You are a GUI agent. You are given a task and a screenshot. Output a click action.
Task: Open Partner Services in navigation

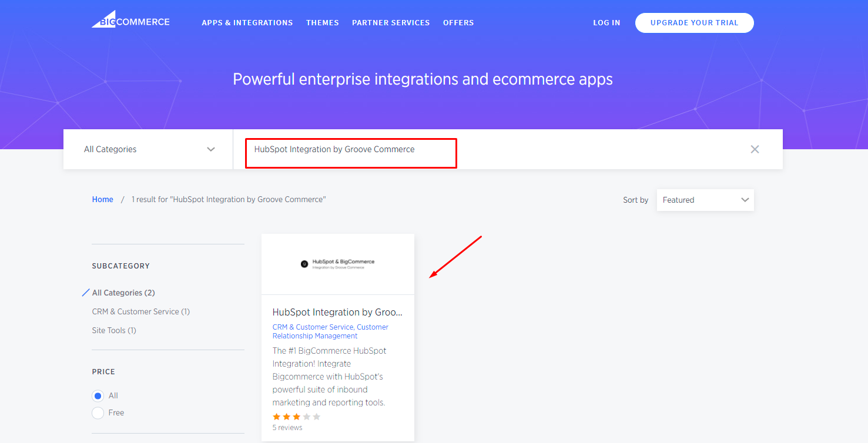(391, 23)
